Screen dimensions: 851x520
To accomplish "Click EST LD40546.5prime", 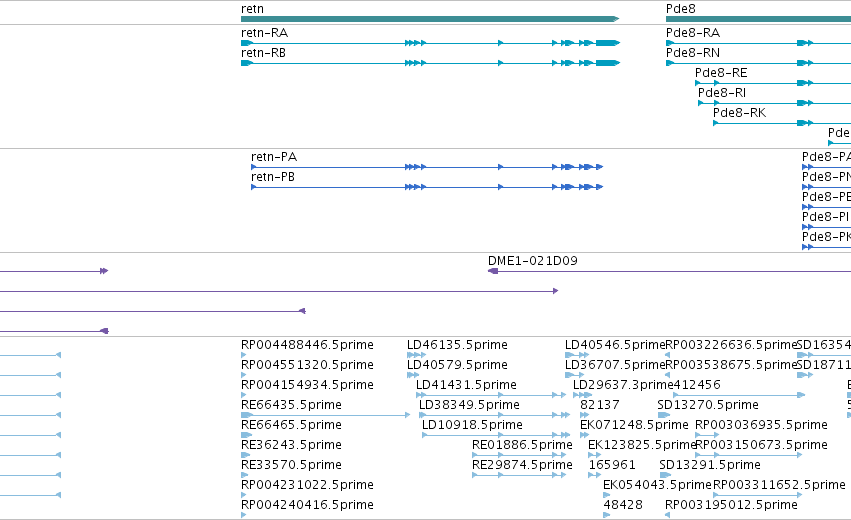I will 615,345.
